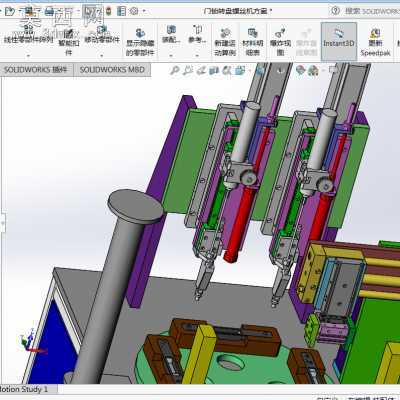Click the help question mark icon
Image resolution: width=400 pixels, height=400 pixels.
click(335, 11)
